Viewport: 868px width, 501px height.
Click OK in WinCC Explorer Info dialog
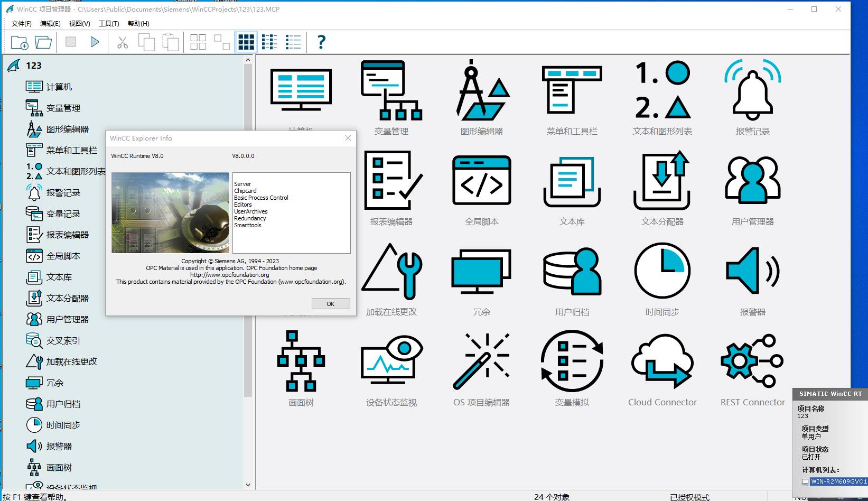pos(331,304)
